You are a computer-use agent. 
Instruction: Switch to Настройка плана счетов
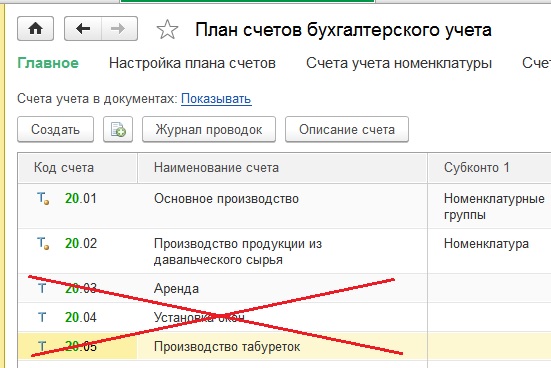(192, 63)
